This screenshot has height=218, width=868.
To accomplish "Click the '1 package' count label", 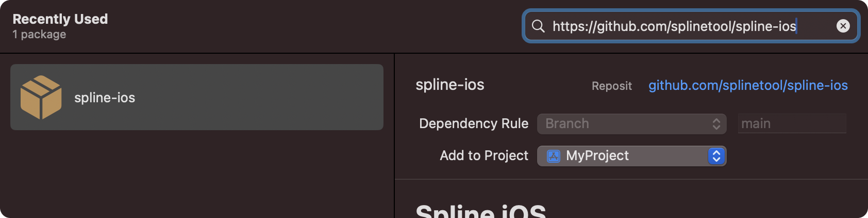I will (39, 35).
